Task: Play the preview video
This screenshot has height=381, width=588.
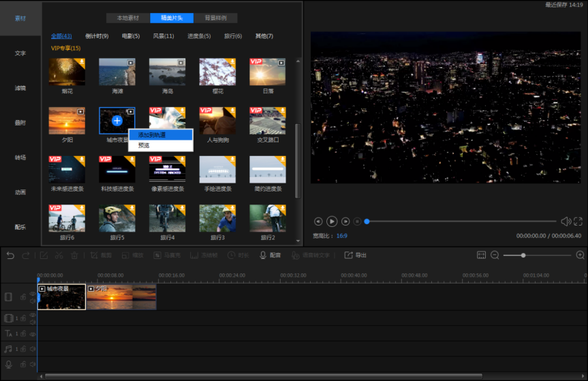Action: click(x=332, y=222)
